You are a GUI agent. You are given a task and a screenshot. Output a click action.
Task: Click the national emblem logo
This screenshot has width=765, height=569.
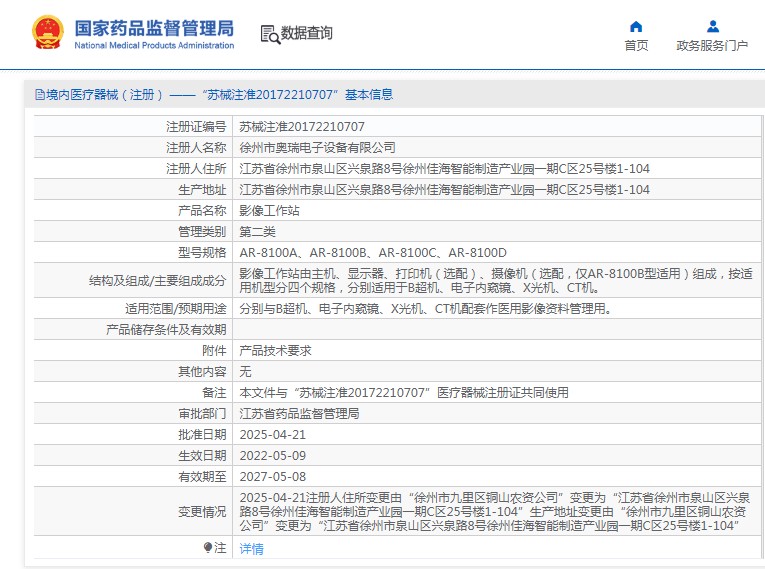point(47,33)
